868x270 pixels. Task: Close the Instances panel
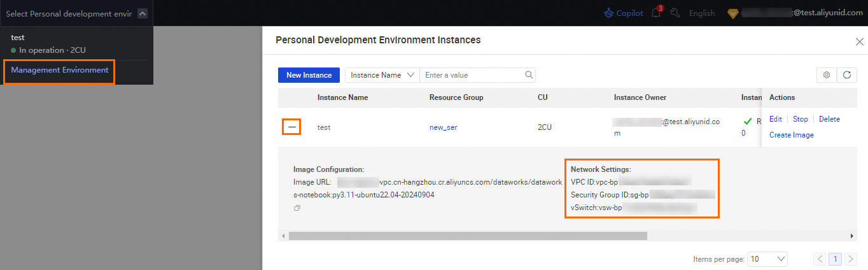(859, 41)
